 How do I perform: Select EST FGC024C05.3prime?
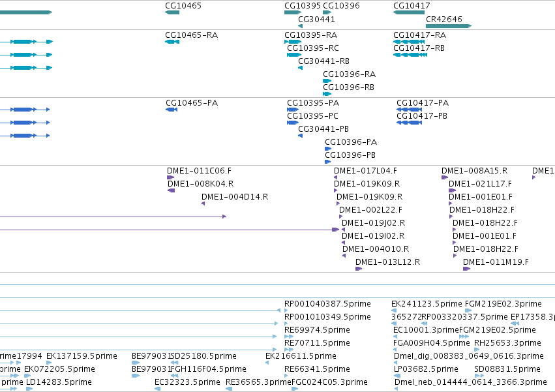329,382
